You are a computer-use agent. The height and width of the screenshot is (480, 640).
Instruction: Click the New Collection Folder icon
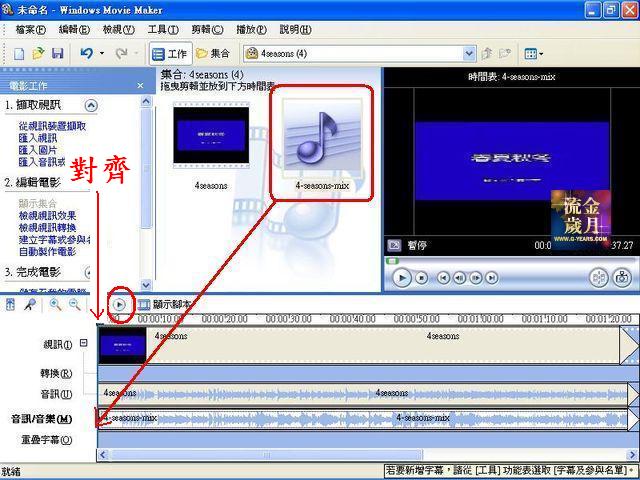click(505, 53)
